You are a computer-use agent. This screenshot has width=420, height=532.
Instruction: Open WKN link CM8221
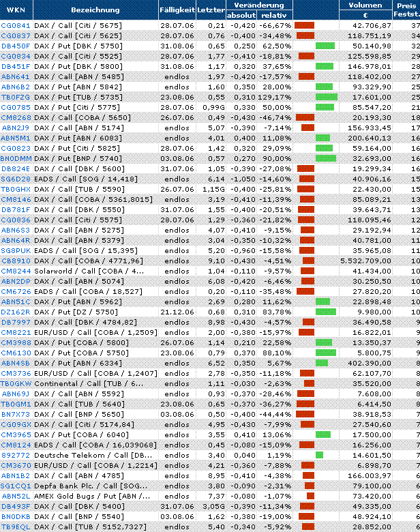pos(16,333)
